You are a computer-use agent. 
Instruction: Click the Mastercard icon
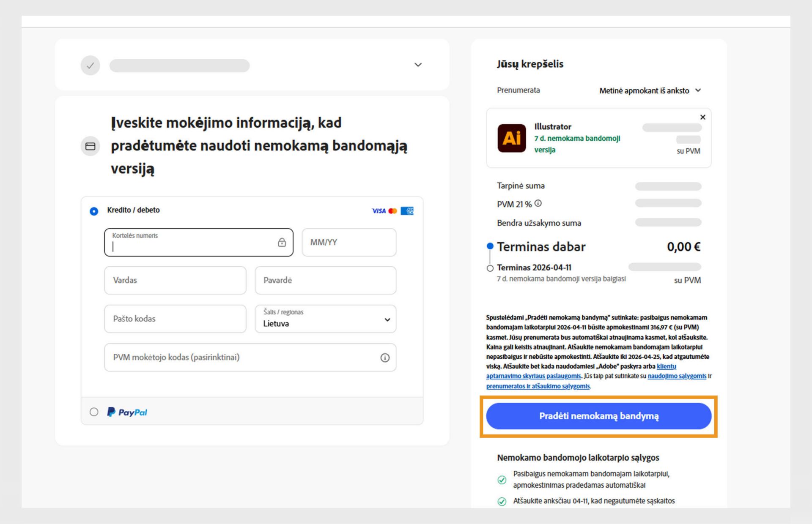pos(392,211)
